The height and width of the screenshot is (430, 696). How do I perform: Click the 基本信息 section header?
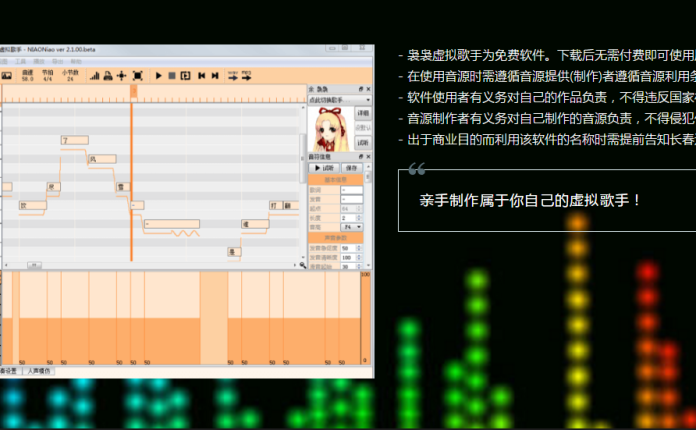[336, 180]
